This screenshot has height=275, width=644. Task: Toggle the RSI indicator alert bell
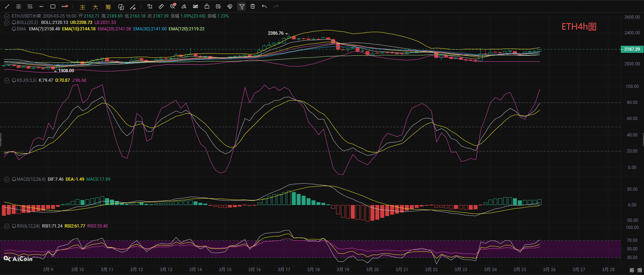click(14, 226)
